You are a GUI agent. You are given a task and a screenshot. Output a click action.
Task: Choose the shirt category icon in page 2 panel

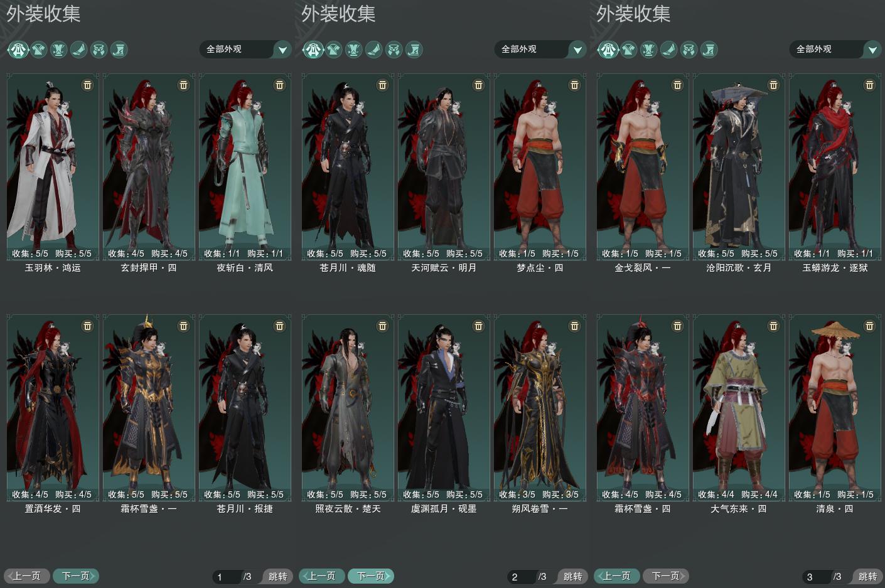(333, 50)
